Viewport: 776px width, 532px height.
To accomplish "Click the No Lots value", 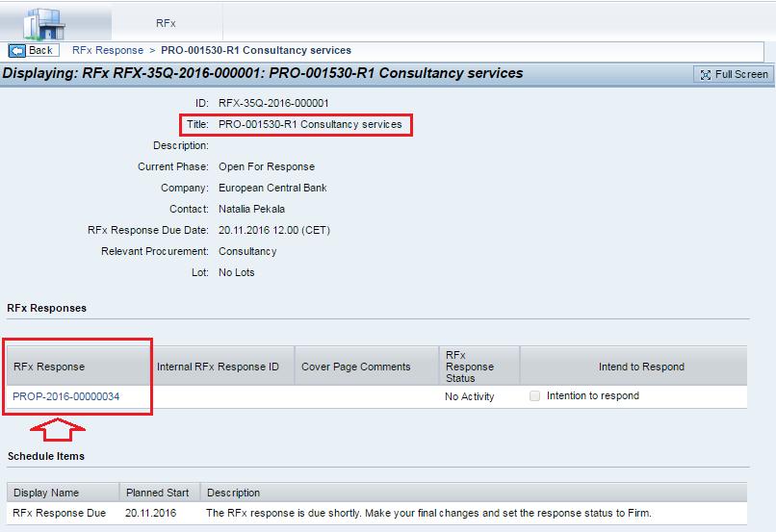I will [x=237, y=272].
